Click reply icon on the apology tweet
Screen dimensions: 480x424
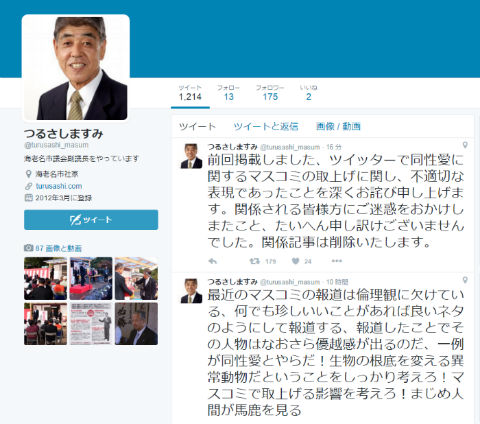tap(213, 261)
